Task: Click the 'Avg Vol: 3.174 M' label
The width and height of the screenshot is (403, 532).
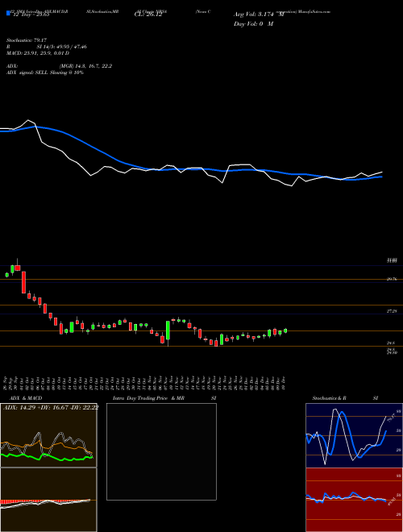Action: tap(260, 15)
